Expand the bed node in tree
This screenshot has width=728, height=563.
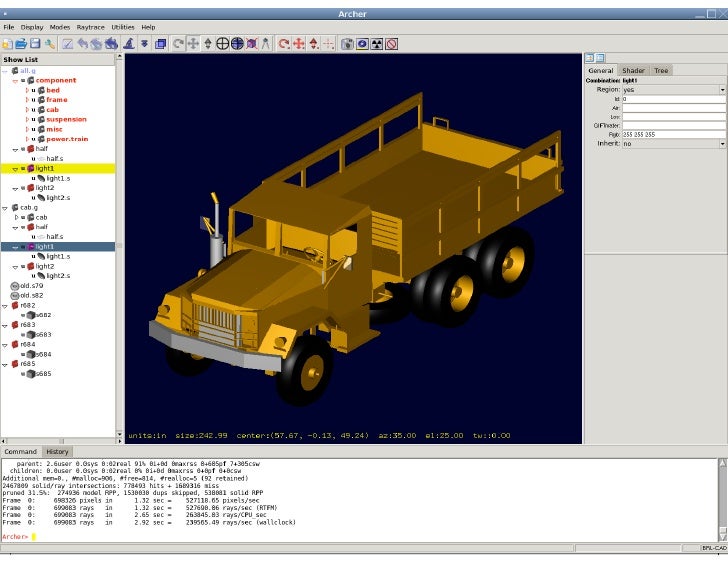click(27, 90)
